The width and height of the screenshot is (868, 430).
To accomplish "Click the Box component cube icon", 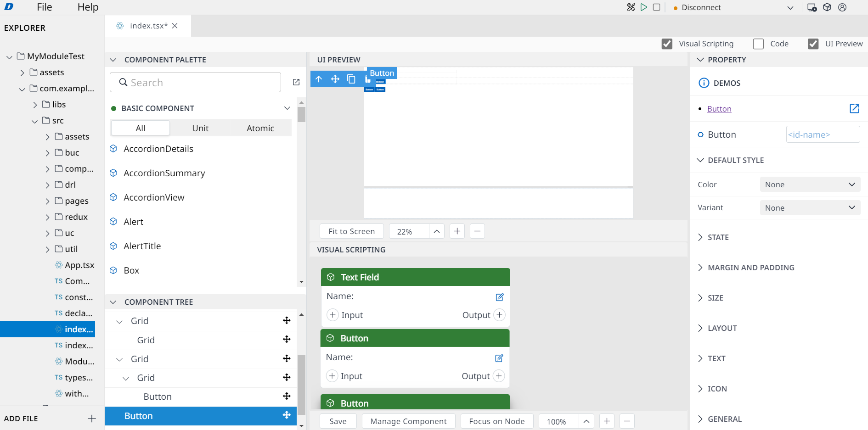I will coord(113,270).
